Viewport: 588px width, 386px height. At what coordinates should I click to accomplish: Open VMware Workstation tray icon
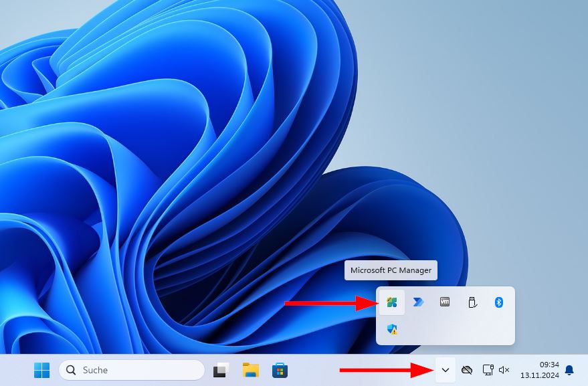click(446, 302)
